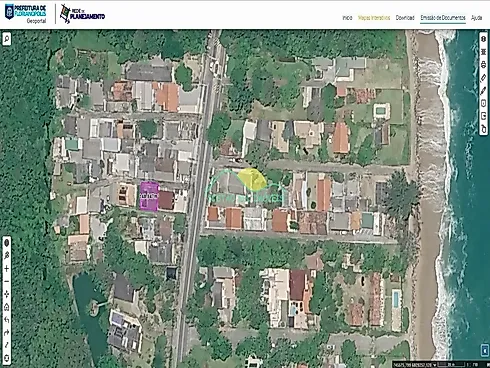The height and width of the screenshot is (368, 490).
Task: Click the globe full-extent icon in left toolbar
Action: (x=6, y=243)
